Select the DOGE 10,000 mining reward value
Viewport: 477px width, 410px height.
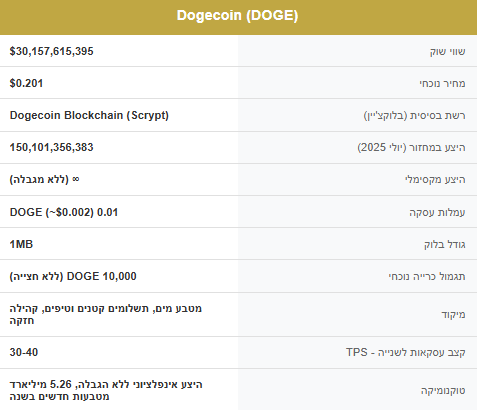pos(73,276)
